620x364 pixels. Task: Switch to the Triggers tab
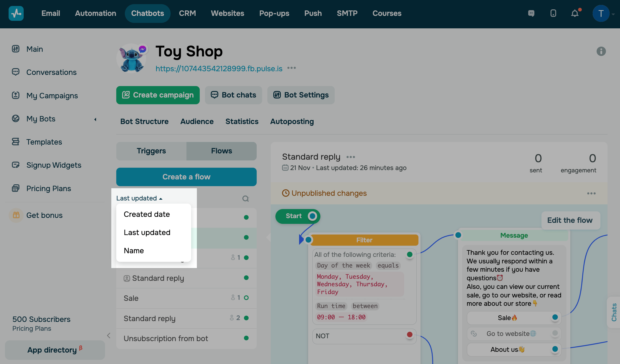151,151
